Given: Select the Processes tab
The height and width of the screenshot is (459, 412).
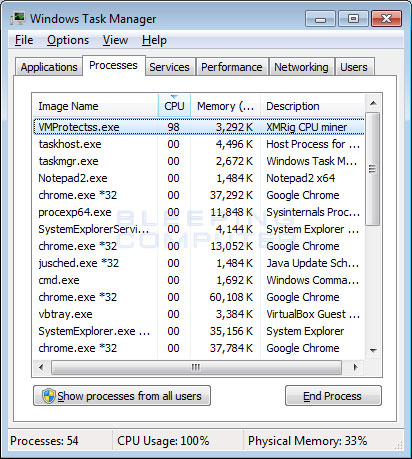Looking at the screenshot, I should 113,65.
